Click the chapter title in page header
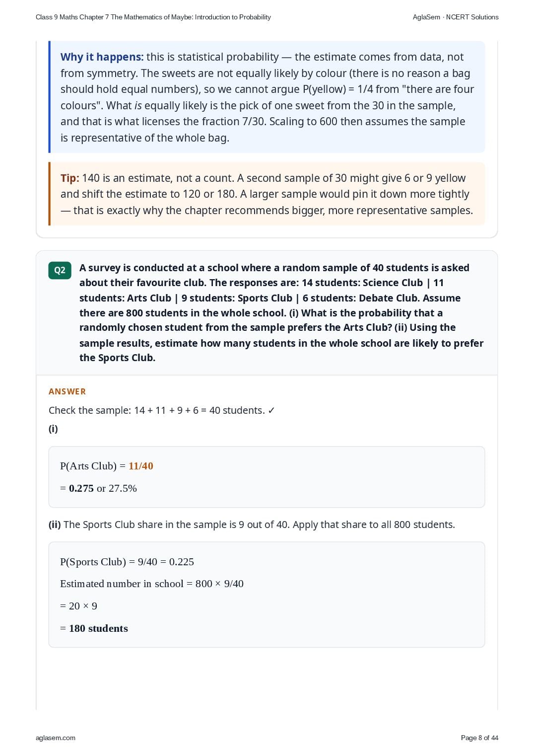Viewport: 534px width, 756px height. (153, 17)
